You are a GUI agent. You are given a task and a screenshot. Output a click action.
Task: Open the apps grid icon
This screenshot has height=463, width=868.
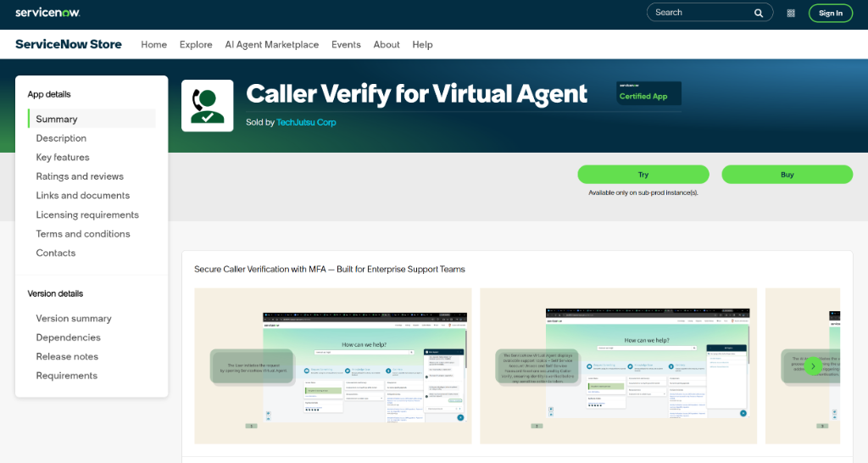[x=791, y=14]
